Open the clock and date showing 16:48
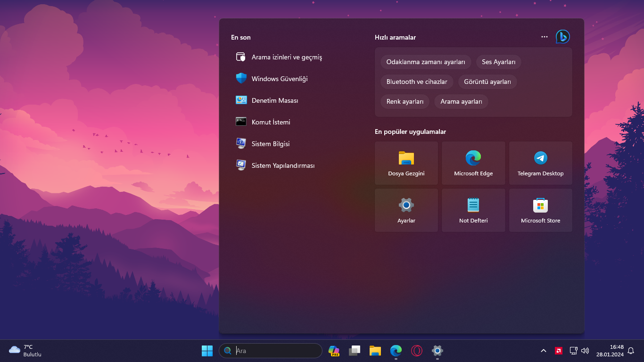The image size is (644, 362). [610, 351]
